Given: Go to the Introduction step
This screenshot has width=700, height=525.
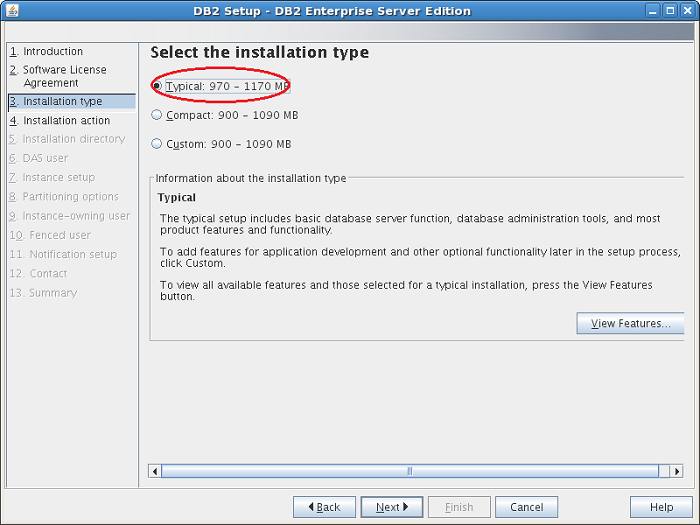Looking at the screenshot, I should coord(46,51).
